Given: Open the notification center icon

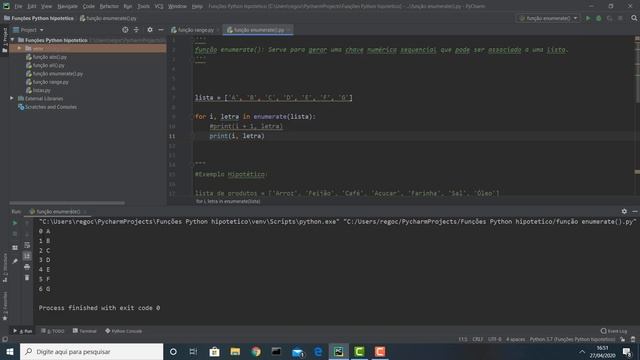Looking at the screenshot, I should (627, 352).
